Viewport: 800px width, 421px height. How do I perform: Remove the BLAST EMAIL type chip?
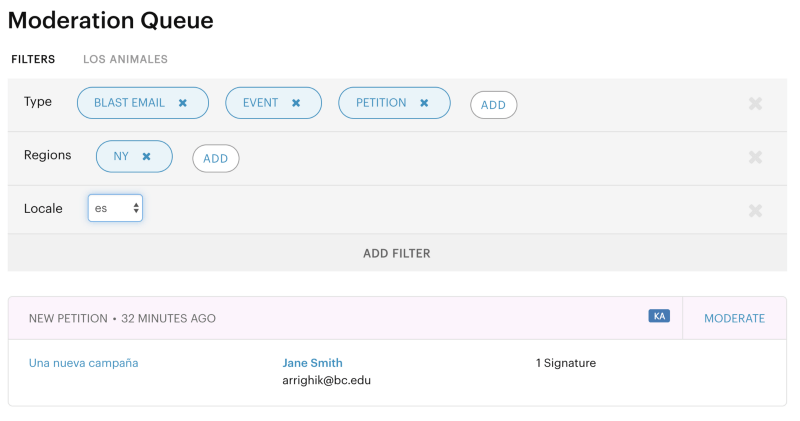click(183, 103)
